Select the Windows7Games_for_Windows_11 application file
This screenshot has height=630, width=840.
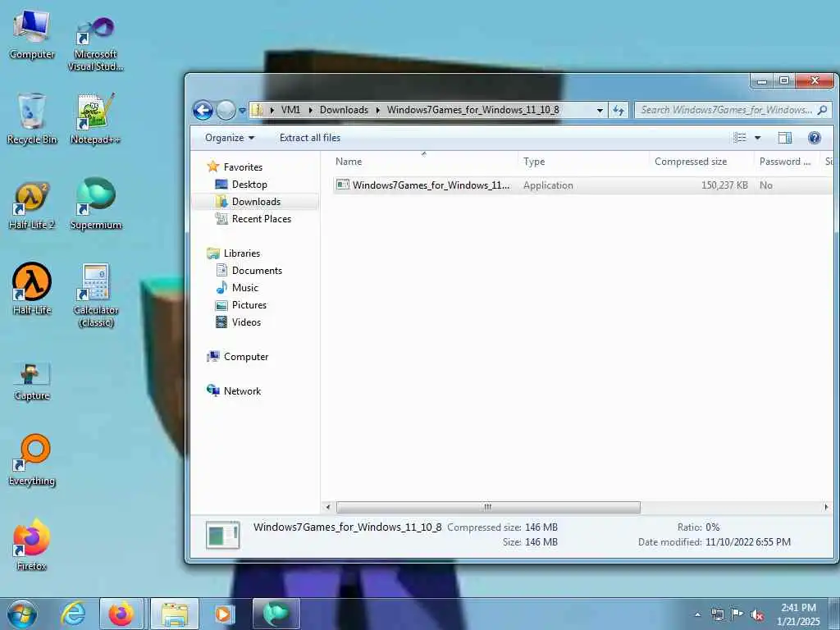pos(582,185)
